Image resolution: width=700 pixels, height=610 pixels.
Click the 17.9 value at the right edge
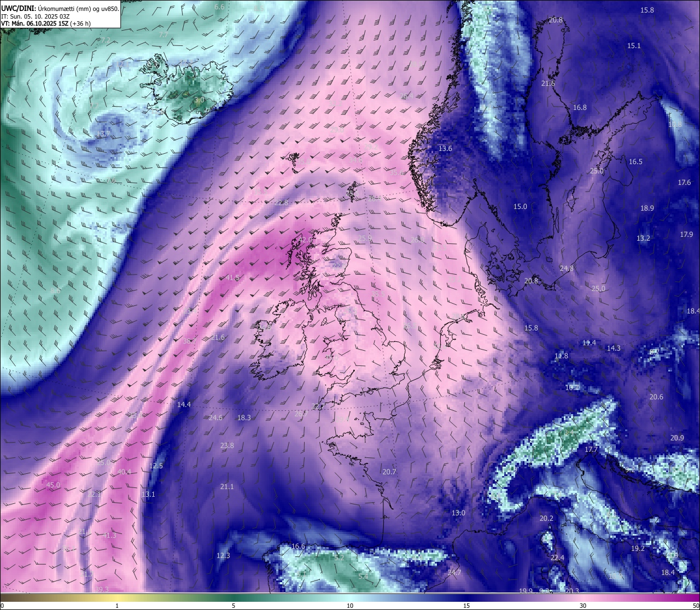point(686,235)
